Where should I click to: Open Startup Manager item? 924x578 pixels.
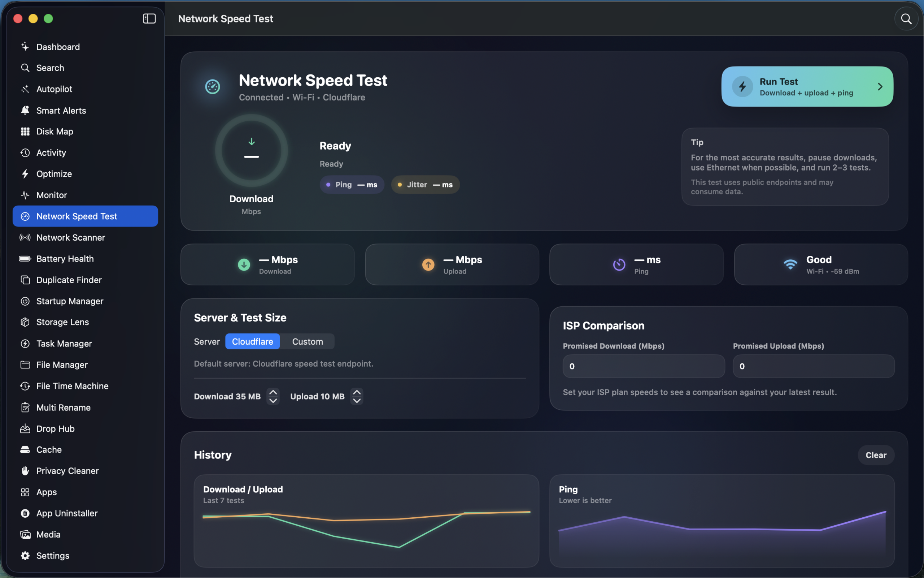85,301
